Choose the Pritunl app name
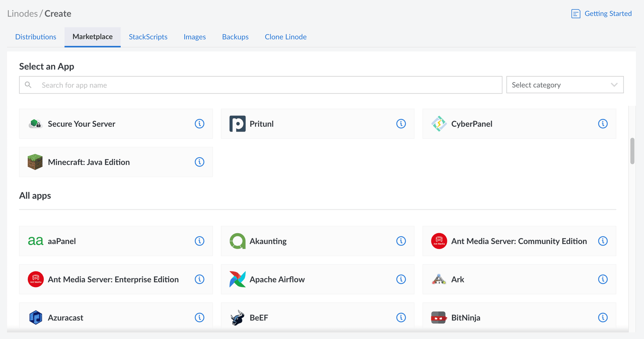 coord(262,124)
